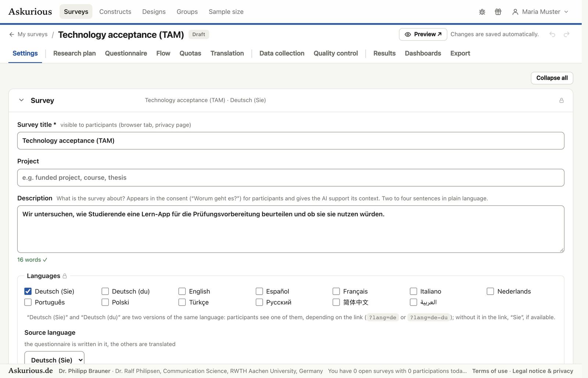Open the source language dropdown
Viewport: 588px width, 378px height.
54,360
